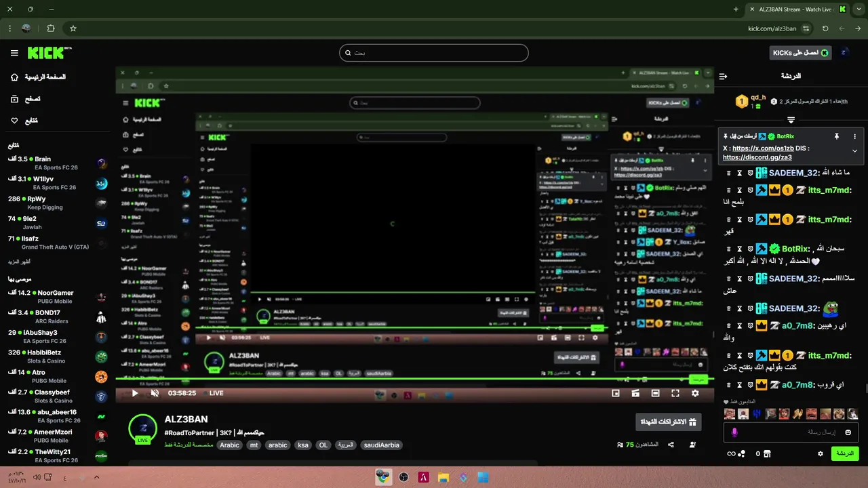Click the microphone icon in the message box

[x=734, y=432]
